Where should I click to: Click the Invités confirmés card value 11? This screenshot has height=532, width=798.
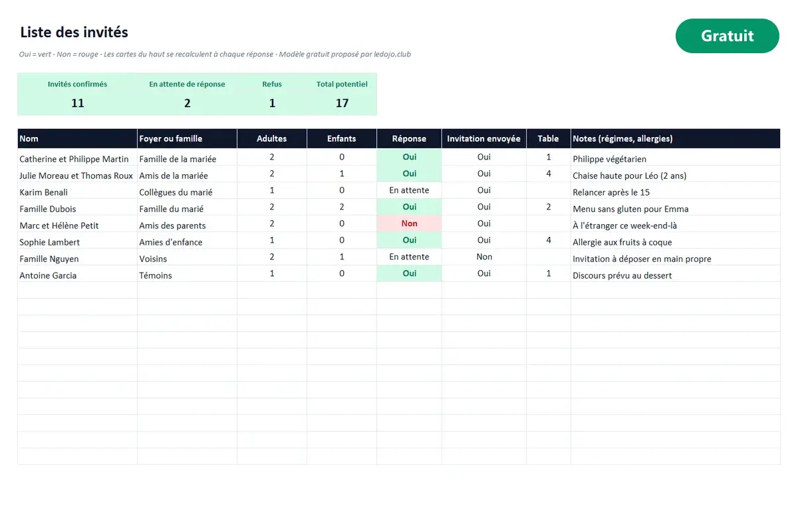77,103
